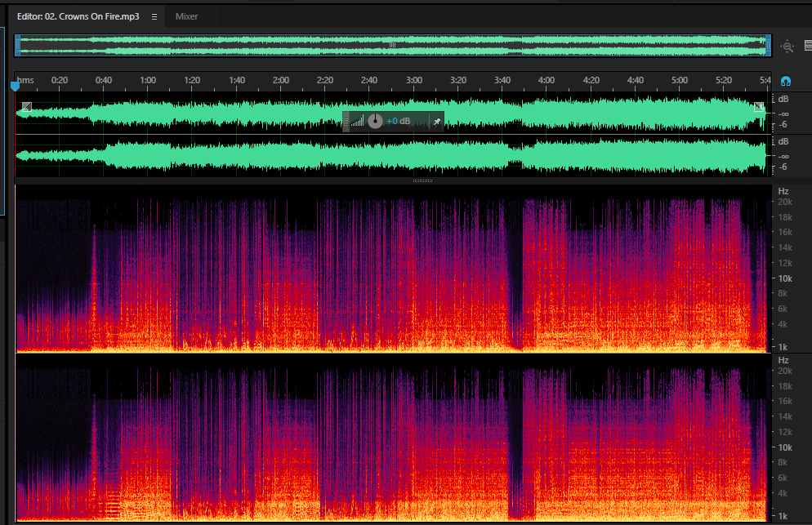Click the right channel spectral display
Viewport: 812px width, 525px height.
[x=393, y=438]
